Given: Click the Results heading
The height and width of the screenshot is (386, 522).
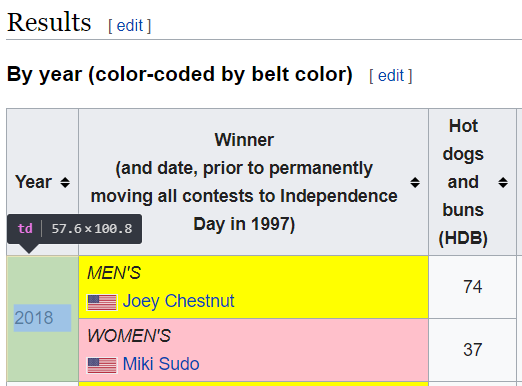Looking at the screenshot, I should [49, 22].
